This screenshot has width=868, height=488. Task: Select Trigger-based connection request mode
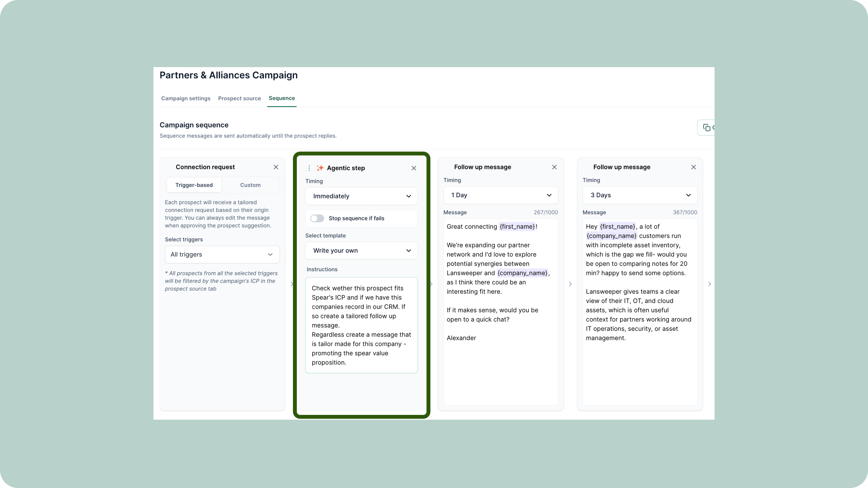(194, 185)
